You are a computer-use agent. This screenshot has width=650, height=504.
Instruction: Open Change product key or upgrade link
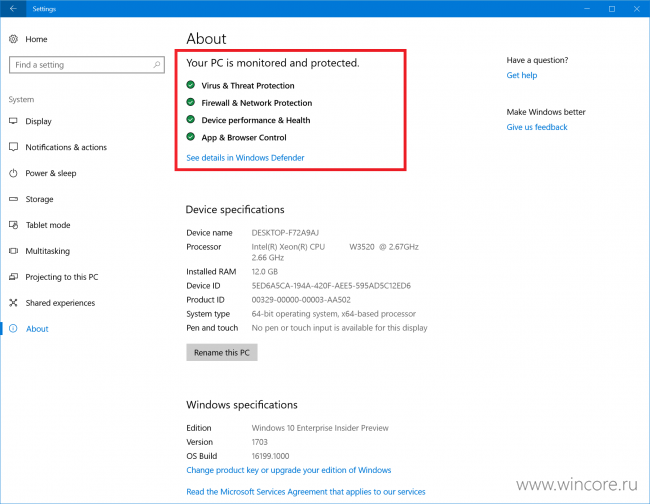(x=289, y=470)
